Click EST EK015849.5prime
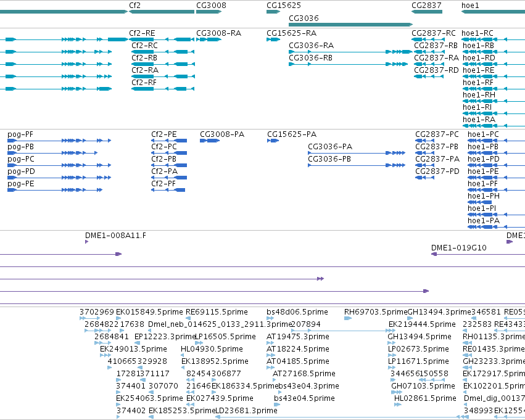 149,312
